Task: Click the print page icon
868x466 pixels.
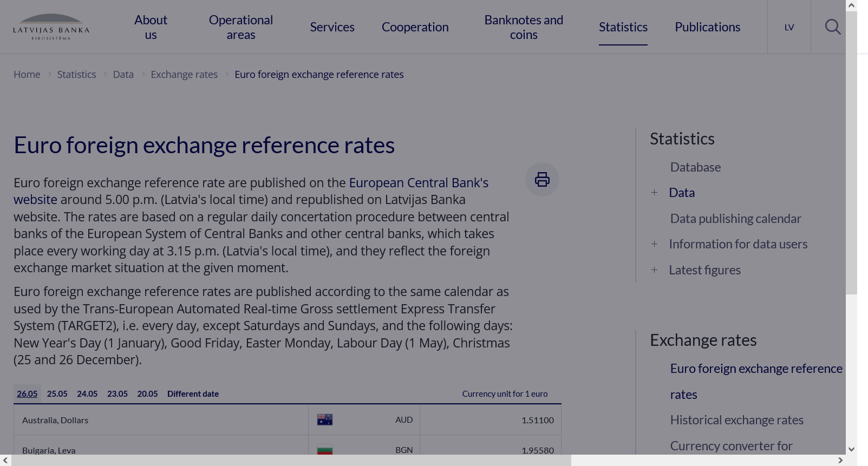Action: [x=542, y=180]
